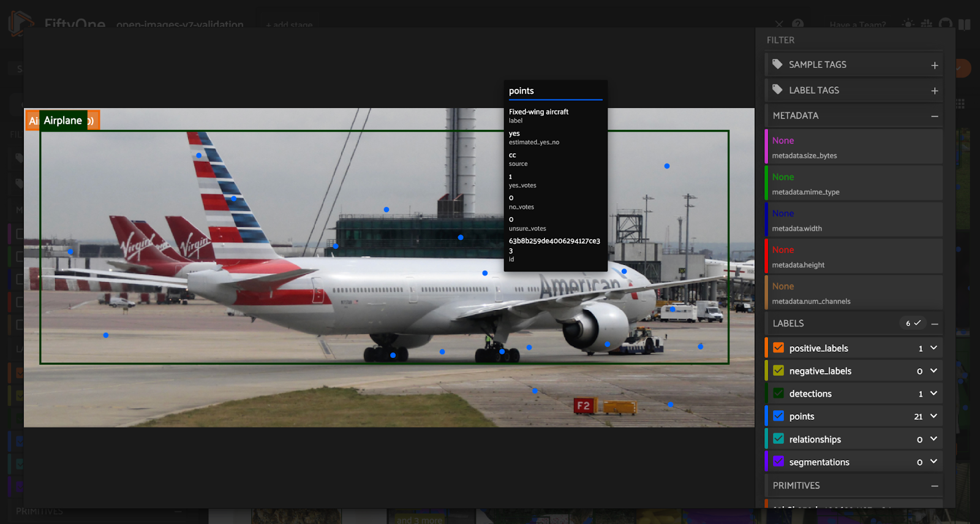Viewport: 980px width, 524px height.
Task: Toggle the light/dark theme sun icon
Action: coord(908,24)
